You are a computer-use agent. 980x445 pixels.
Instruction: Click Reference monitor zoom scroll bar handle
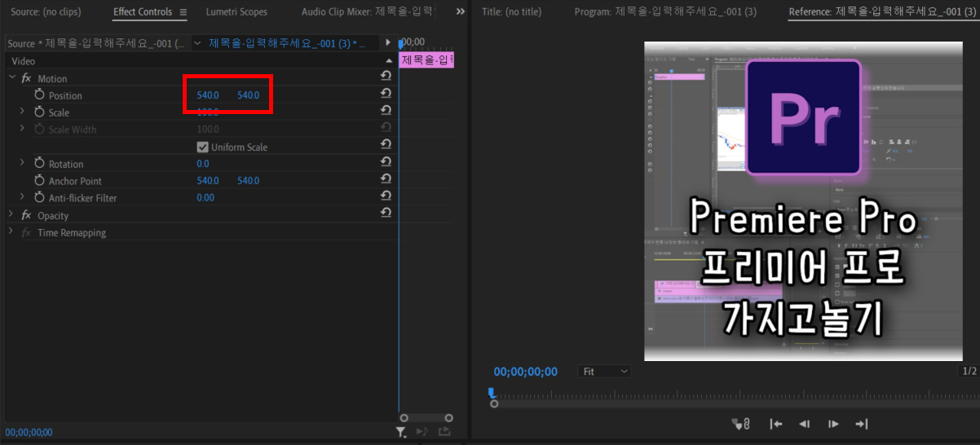(x=494, y=404)
